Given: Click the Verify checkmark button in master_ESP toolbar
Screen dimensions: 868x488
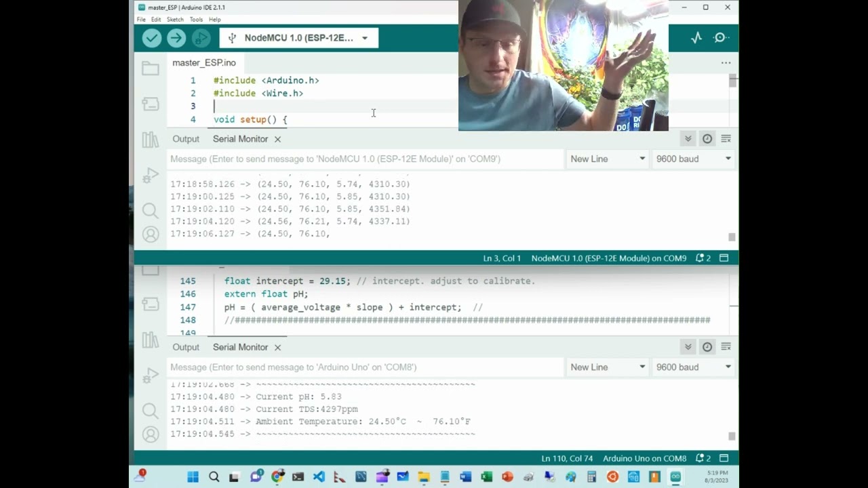Looking at the screenshot, I should [x=152, y=38].
